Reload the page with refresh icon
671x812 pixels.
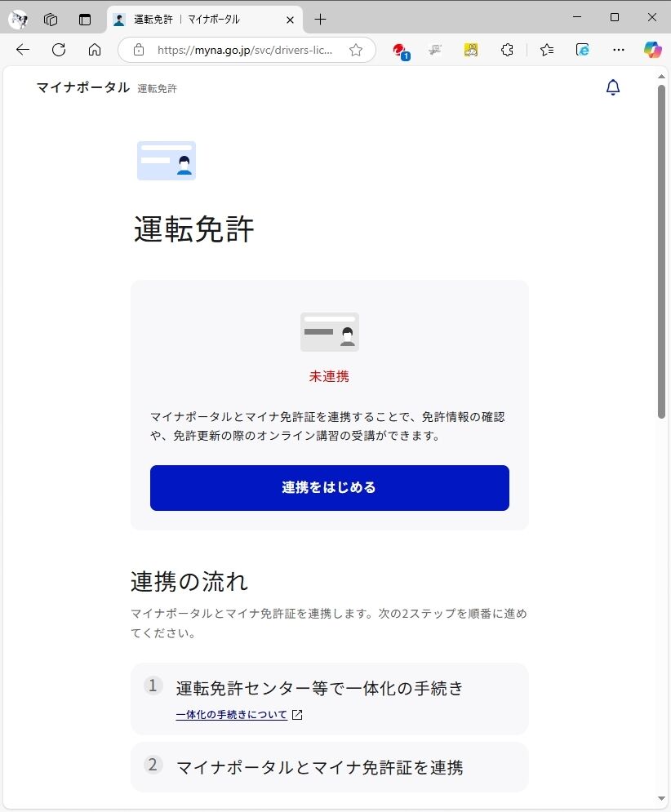click(x=59, y=50)
